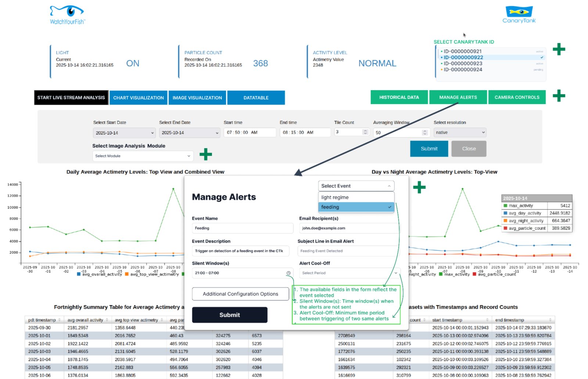Open Additional Configuration Options
588x379 pixels.
[x=240, y=294]
